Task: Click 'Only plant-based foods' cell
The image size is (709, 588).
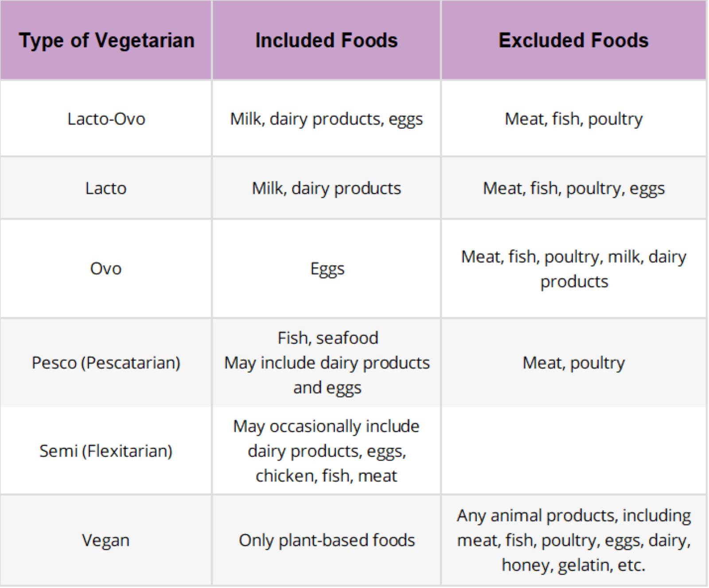Action: (327, 540)
